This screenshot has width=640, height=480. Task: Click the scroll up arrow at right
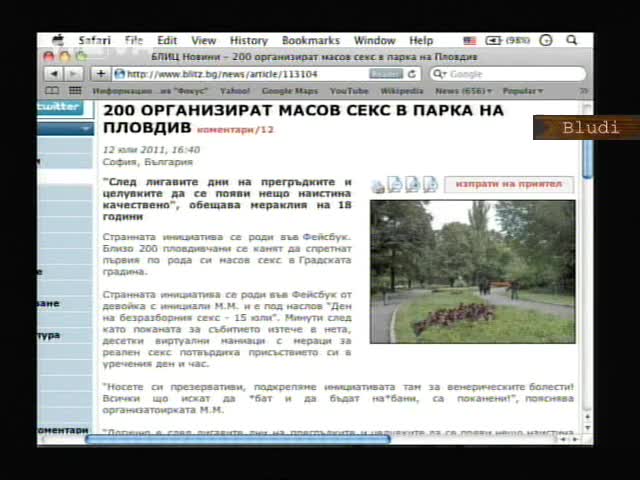[x=587, y=417]
